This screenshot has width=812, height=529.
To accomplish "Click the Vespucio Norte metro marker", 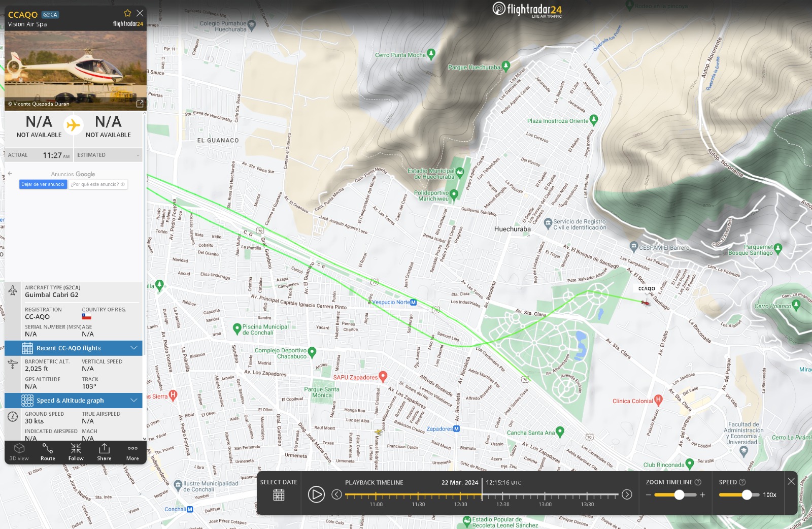I will pyautogui.click(x=414, y=302).
